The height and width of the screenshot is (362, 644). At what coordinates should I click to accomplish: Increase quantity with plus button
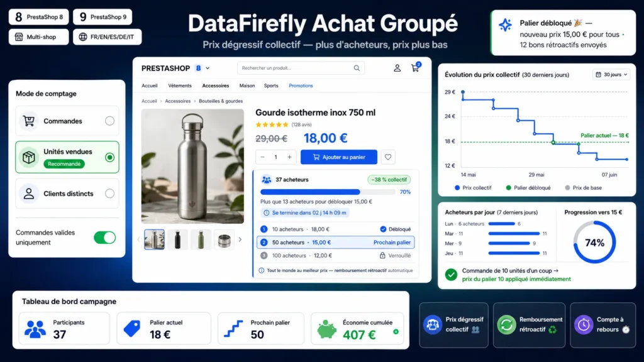289,156
